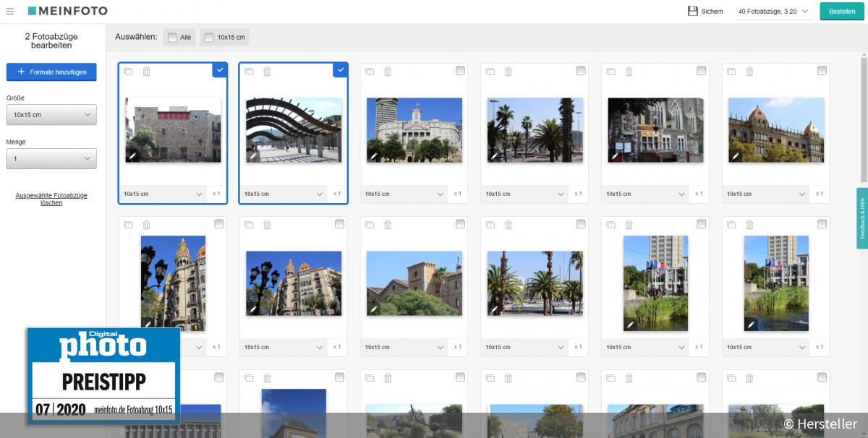This screenshot has height=438, width=868.
Task: Open size dropdown under palm-lined promenade photo
Action: pyautogui.click(x=526, y=194)
